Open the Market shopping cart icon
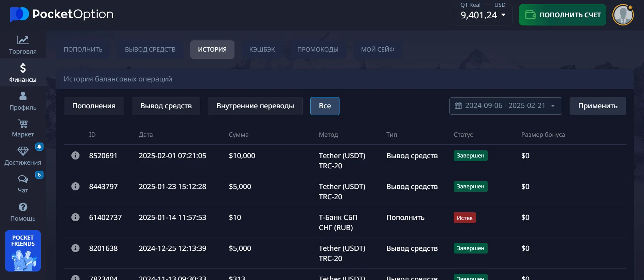Screen dimensions: 644x280 (x=23, y=124)
